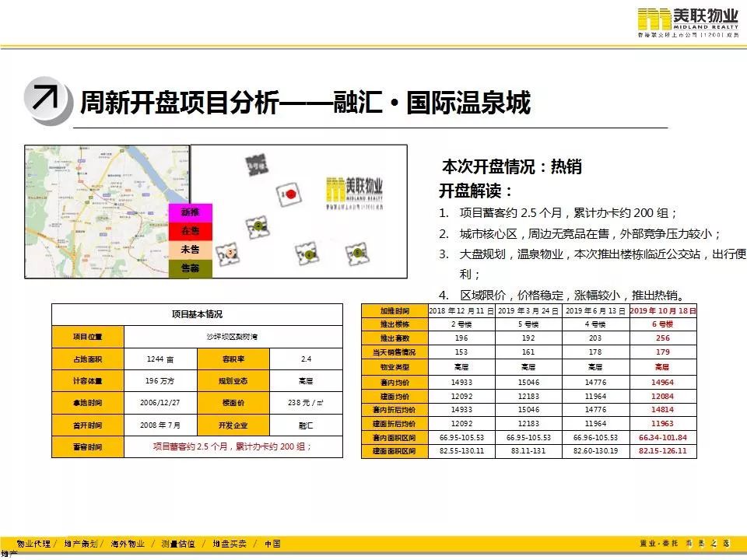747x560 pixels.
Task: Click point 3 about 大盘规划，温泉物业
Action: click(x=592, y=264)
